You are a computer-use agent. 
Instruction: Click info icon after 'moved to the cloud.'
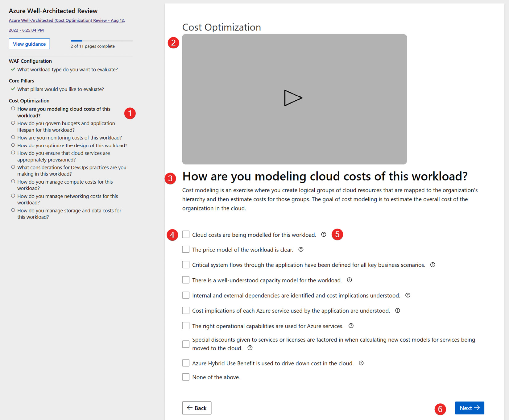pyautogui.click(x=250, y=348)
